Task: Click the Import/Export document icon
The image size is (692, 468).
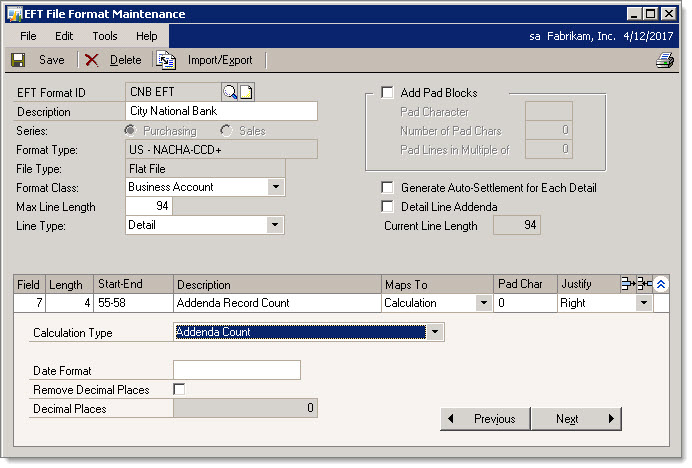Action: click(166, 60)
